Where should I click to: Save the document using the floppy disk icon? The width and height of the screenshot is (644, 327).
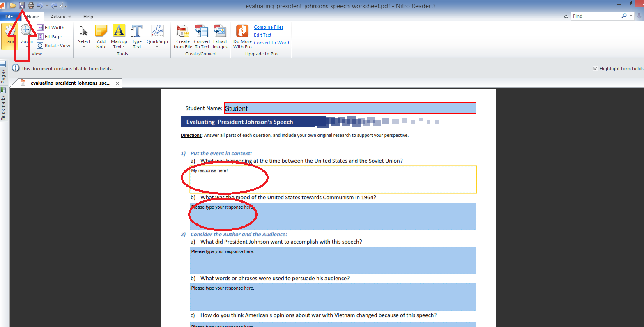click(22, 6)
